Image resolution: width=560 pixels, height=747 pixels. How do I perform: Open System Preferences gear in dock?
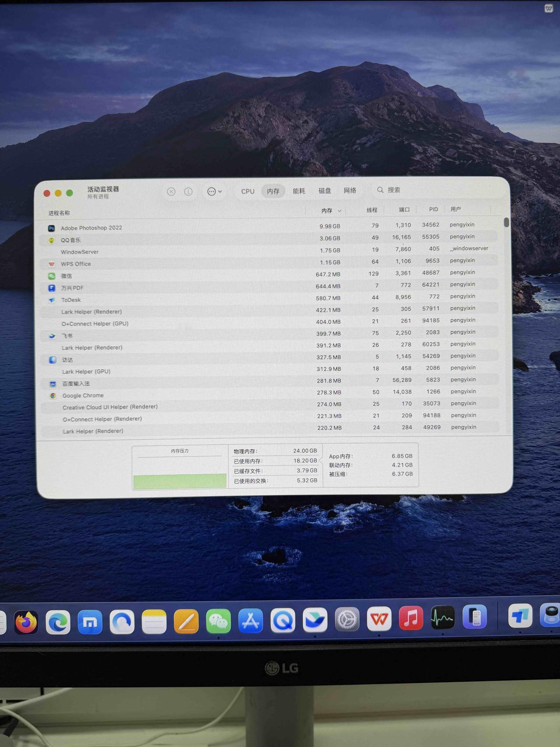coord(347,620)
